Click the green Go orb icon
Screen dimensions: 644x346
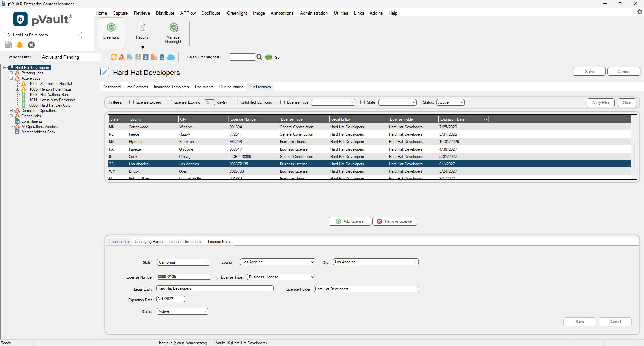point(269,57)
